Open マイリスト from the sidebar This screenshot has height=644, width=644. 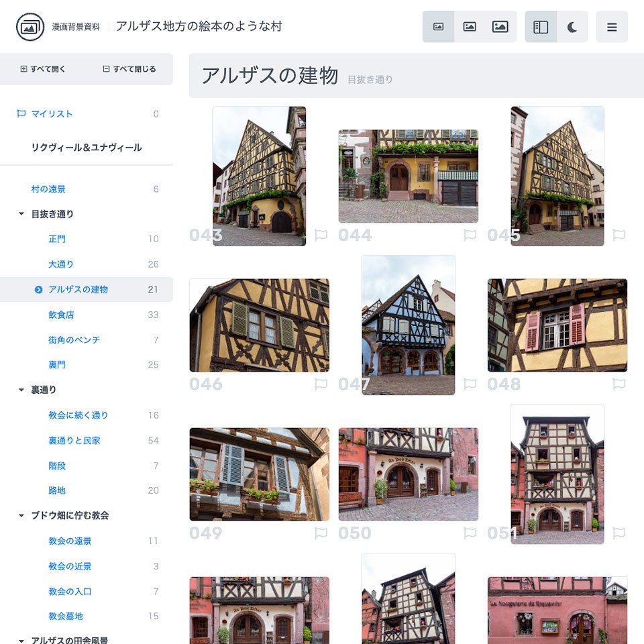tap(54, 114)
